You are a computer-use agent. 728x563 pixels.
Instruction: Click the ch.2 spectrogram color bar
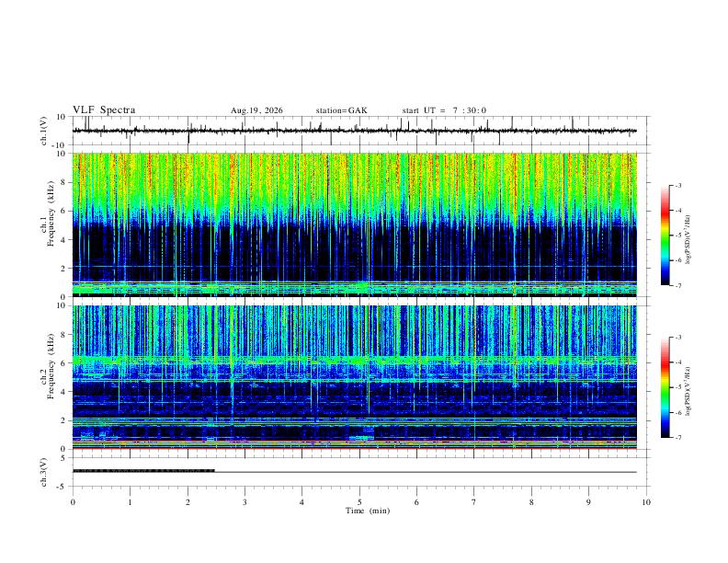[665, 387]
